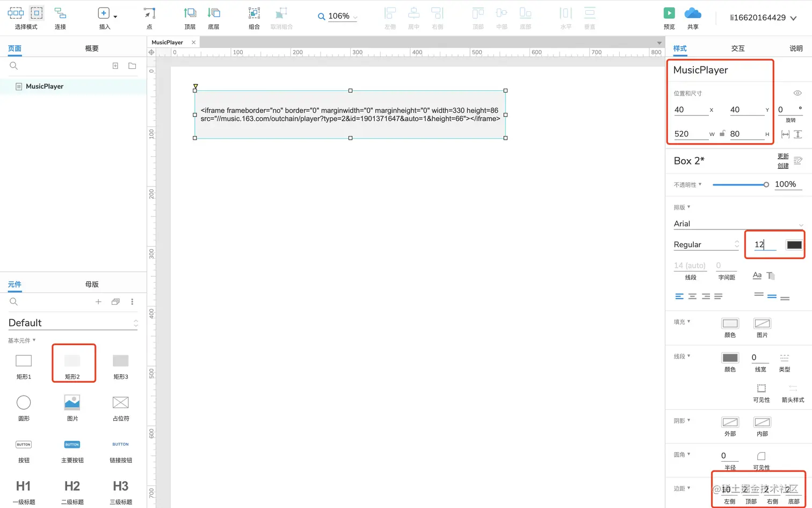Adjust the opacity (不透明性) slider
This screenshot has width=812, height=508.
[741, 184]
